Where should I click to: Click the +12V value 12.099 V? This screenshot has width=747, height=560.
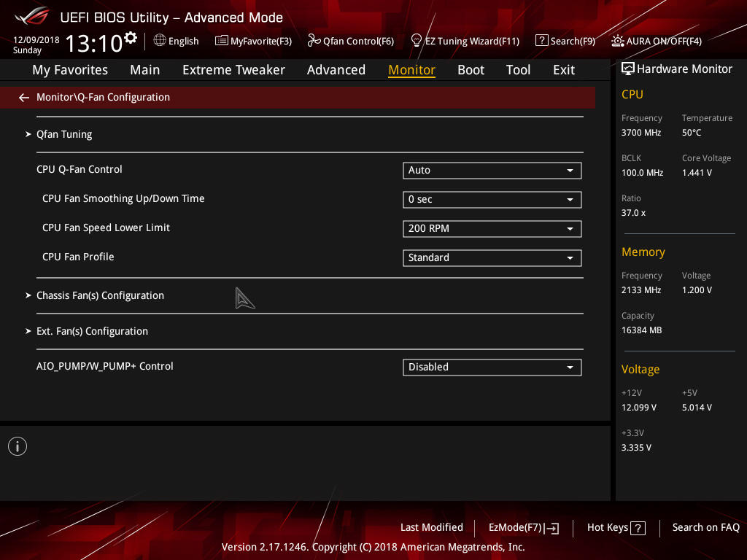click(x=639, y=408)
